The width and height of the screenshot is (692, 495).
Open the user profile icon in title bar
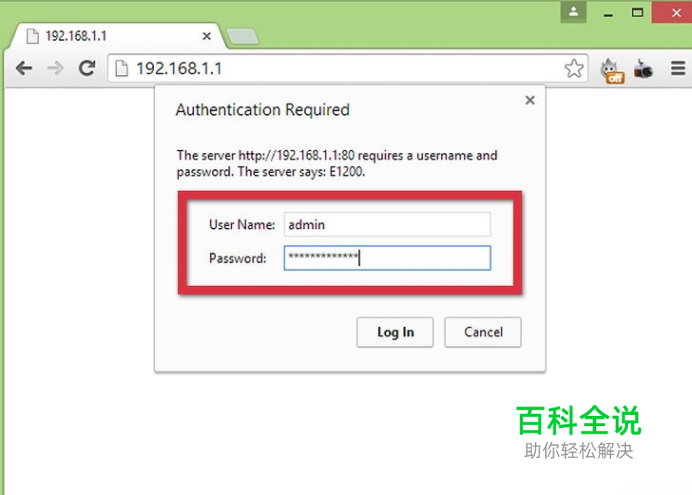(573, 12)
